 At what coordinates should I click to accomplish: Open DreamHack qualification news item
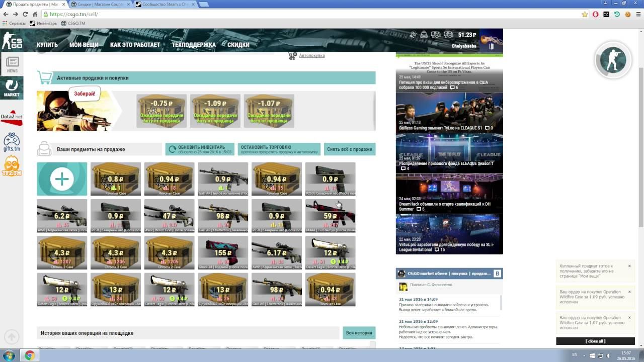pos(449,194)
